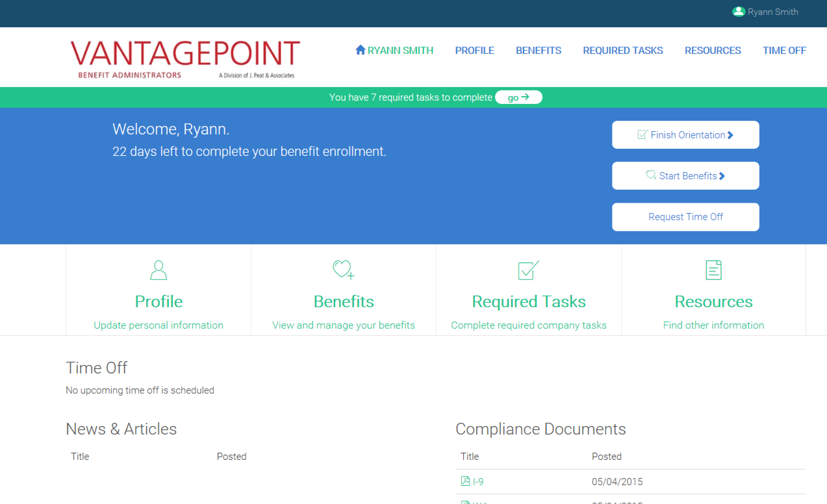The height and width of the screenshot is (504, 827).
Task: Open Resources in top navigation
Action: click(713, 50)
